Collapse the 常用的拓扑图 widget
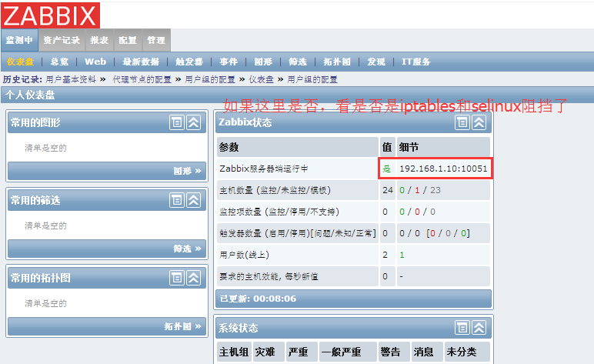Viewport: 594px width, 364px height. [194, 278]
